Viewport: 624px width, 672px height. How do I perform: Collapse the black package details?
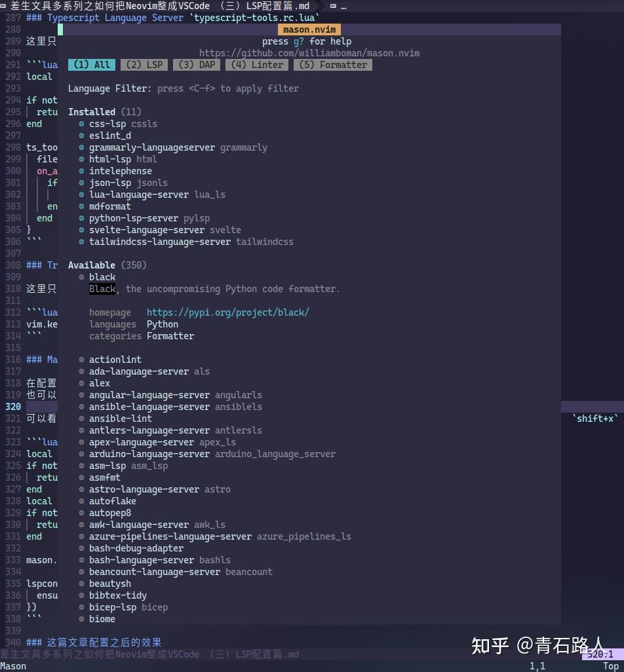point(102,277)
